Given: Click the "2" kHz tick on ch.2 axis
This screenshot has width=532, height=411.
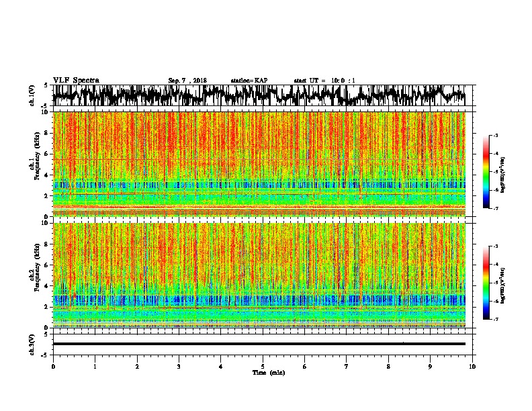Looking at the screenshot, I should tap(46, 307).
